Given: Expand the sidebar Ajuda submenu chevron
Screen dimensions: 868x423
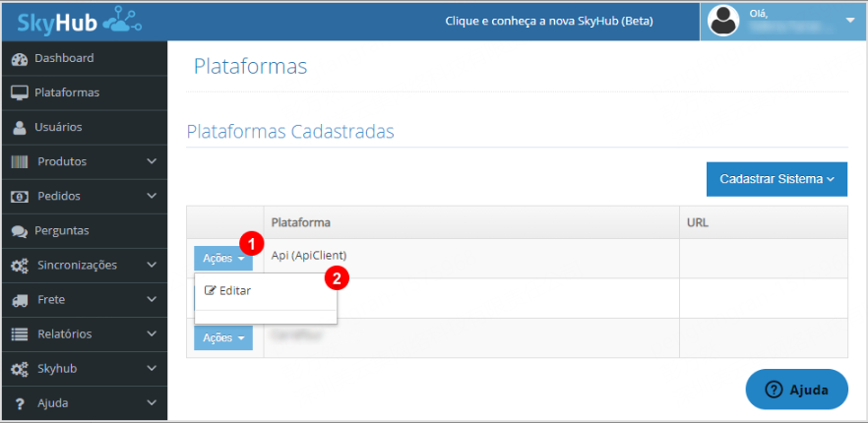Looking at the screenshot, I should 153,403.
